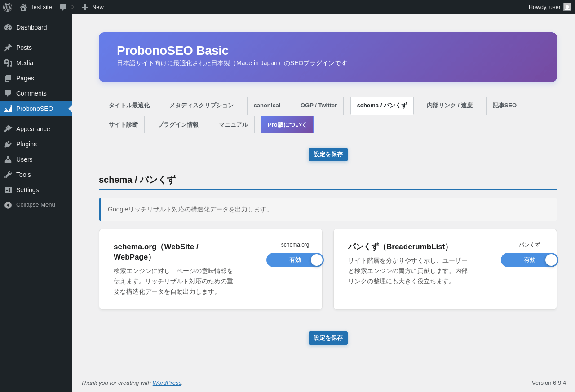Click the bottom 設定を保存 button
Viewport: 575px width, 392px height.
pyautogui.click(x=328, y=338)
